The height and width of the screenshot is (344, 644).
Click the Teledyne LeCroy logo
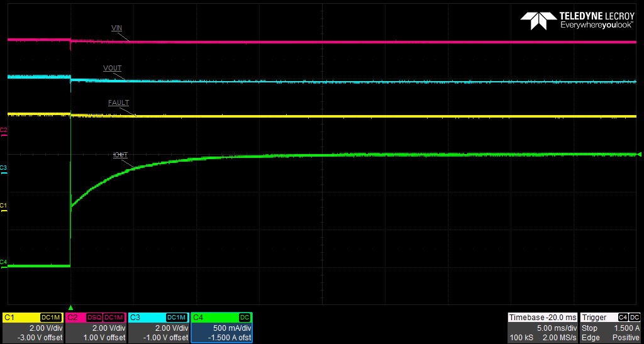coord(578,21)
